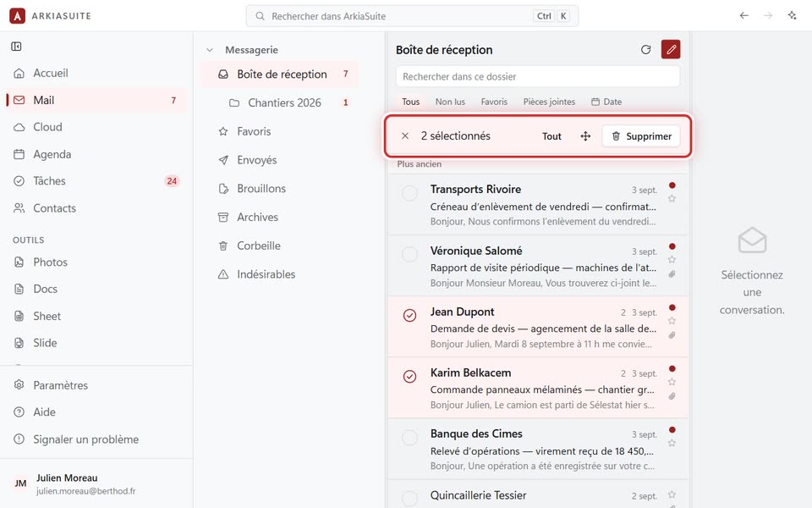This screenshot has width=812, height=508.
Task: Click Tout to select all messages
Action: click(x=551, y=136)
